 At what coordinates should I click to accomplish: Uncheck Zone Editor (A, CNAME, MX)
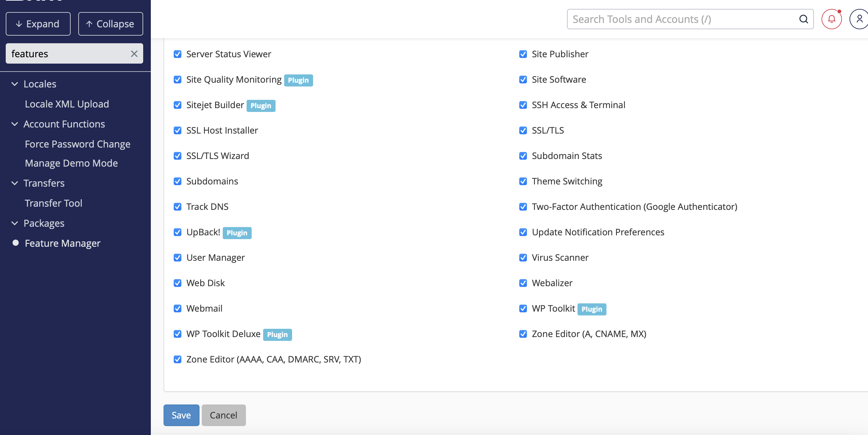(523, 334)
